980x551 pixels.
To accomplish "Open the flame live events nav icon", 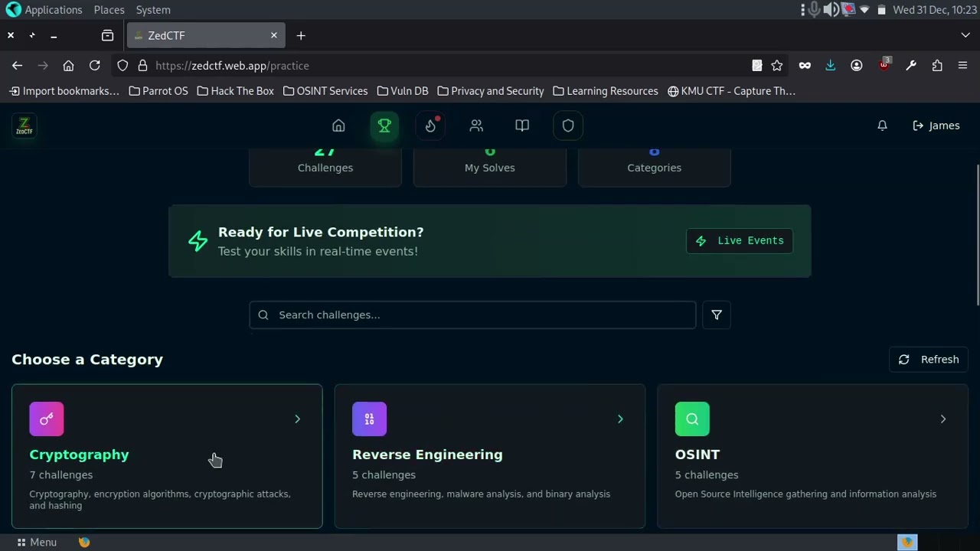I will (430, 126).
